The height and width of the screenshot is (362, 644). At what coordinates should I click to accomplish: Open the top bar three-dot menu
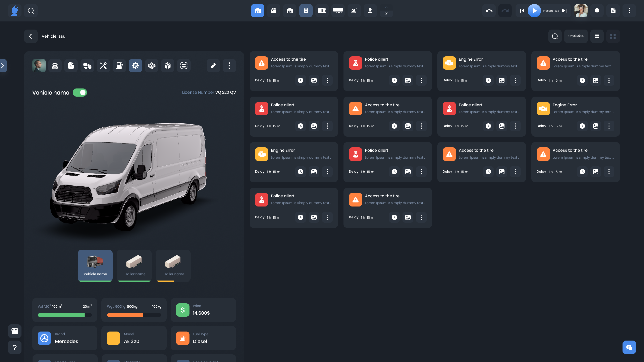(x=629, y=11)
